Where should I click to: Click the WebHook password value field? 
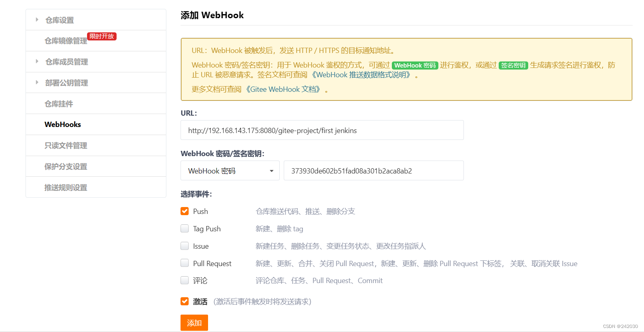point(374,171)
